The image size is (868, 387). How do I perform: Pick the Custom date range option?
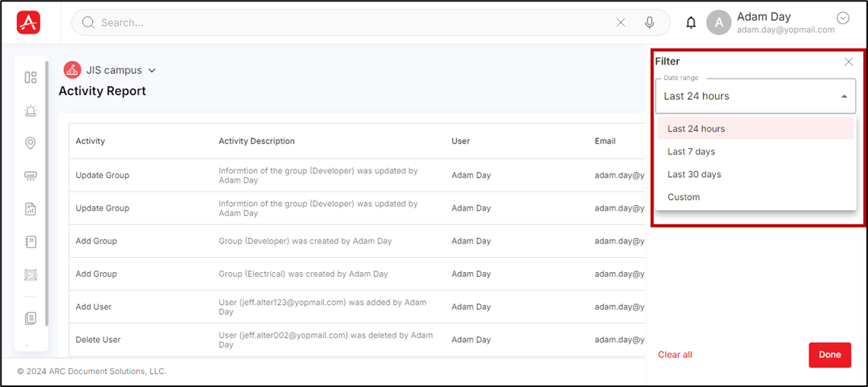tap(683, 197)
